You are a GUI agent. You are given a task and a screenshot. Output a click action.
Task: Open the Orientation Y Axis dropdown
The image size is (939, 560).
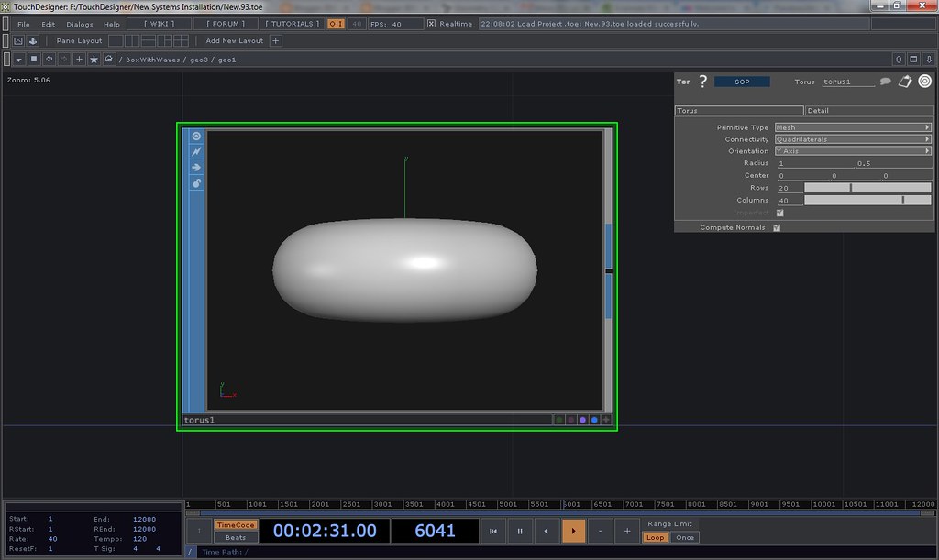pyautogui.click(x=853, y=151)
